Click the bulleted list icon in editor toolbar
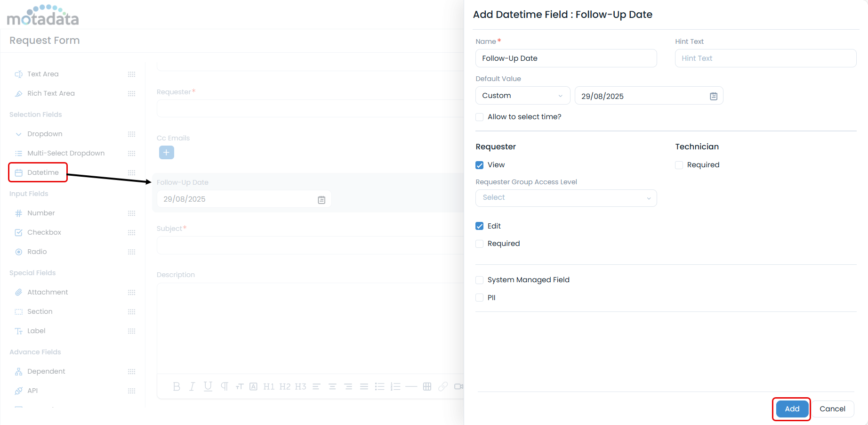Viewport: 868px width, 425px height. click(379, 386)
